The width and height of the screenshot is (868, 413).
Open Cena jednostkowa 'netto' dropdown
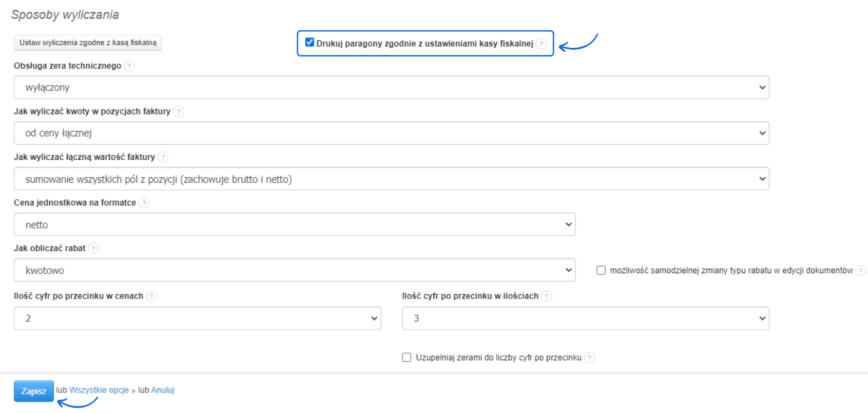coord(294,225)
